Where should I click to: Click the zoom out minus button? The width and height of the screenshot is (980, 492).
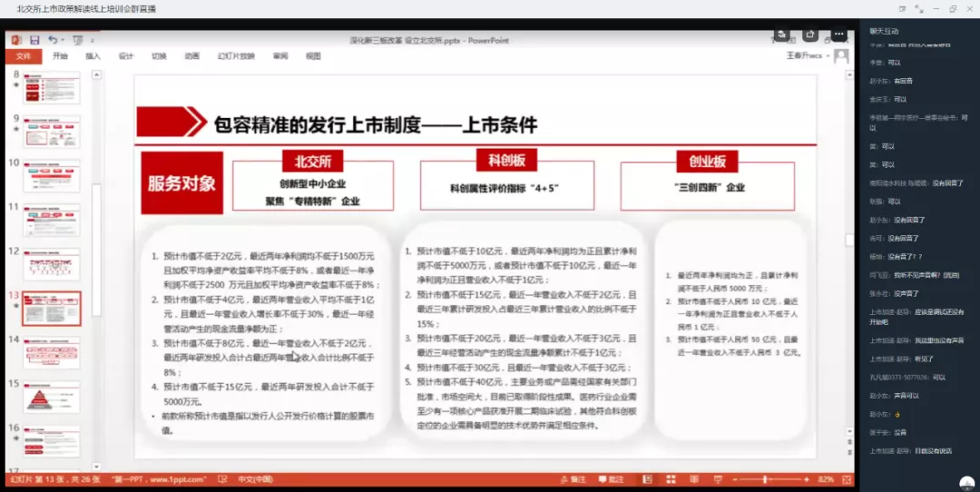735,479
